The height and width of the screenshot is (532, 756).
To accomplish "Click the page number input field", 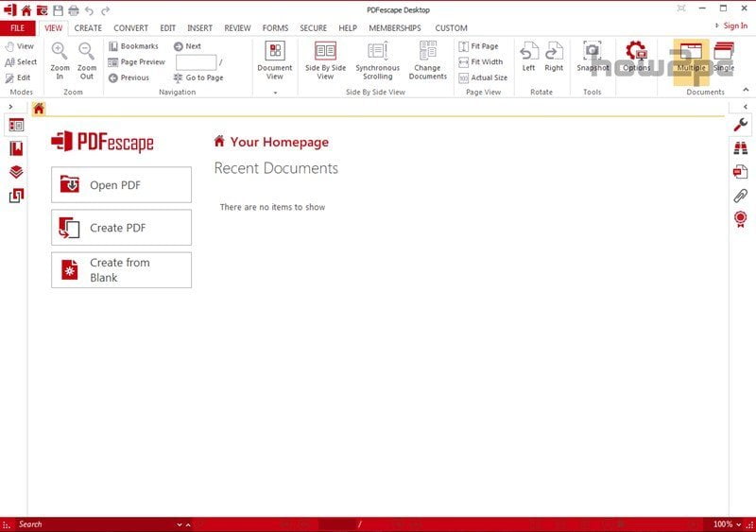I will 197,62.
